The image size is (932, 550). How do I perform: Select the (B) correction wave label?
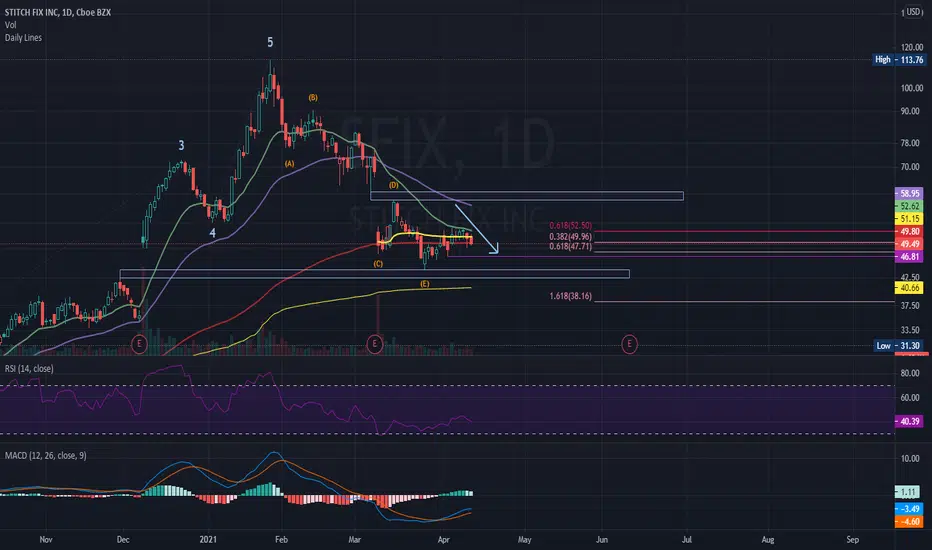click(313, 98)
